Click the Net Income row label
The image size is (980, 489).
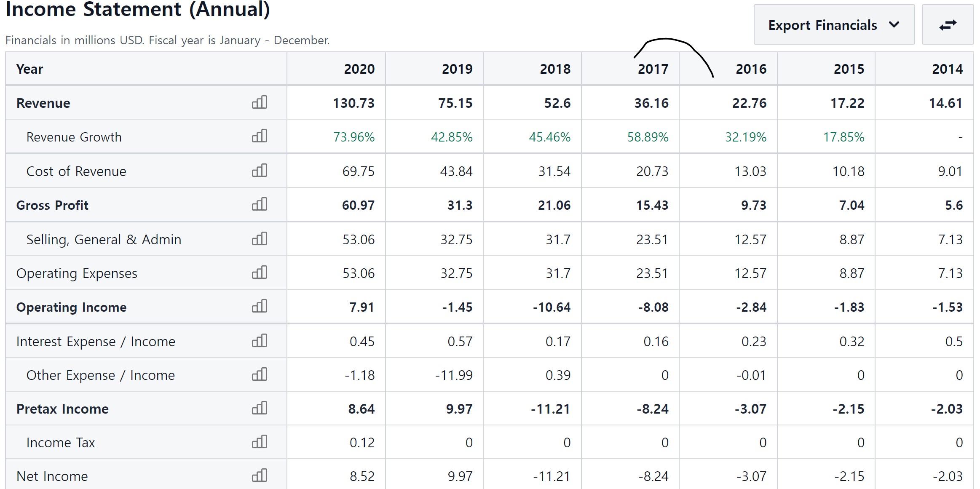click(52, 476)
